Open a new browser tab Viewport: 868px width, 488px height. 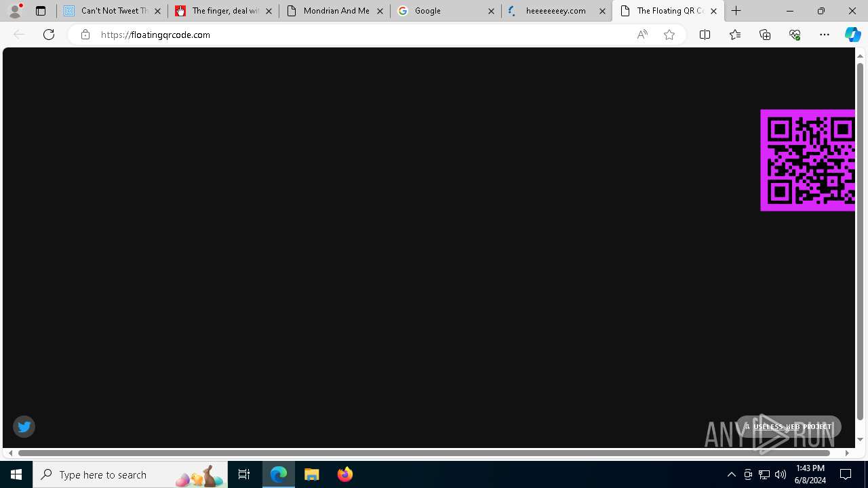click(x=736, y=11)
